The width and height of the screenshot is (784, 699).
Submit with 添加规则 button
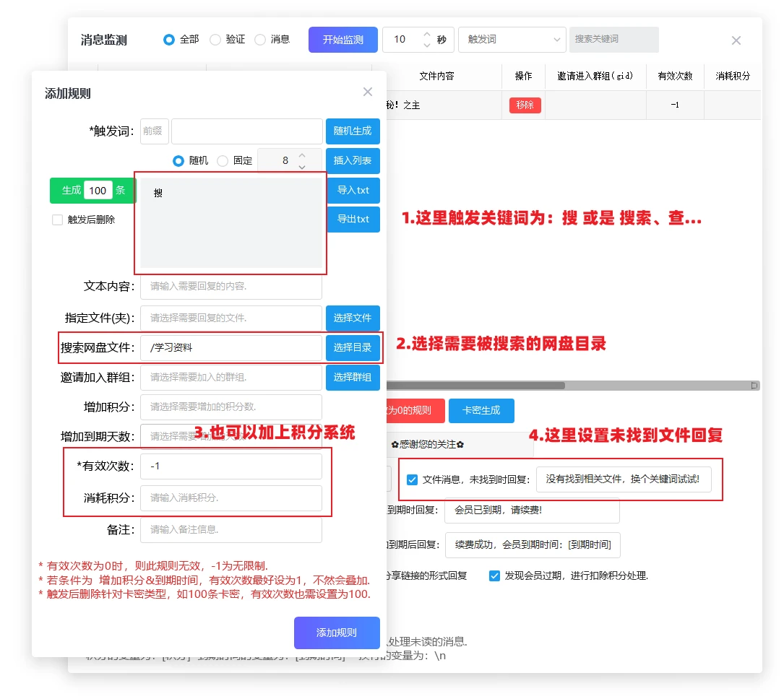(337, 633)
